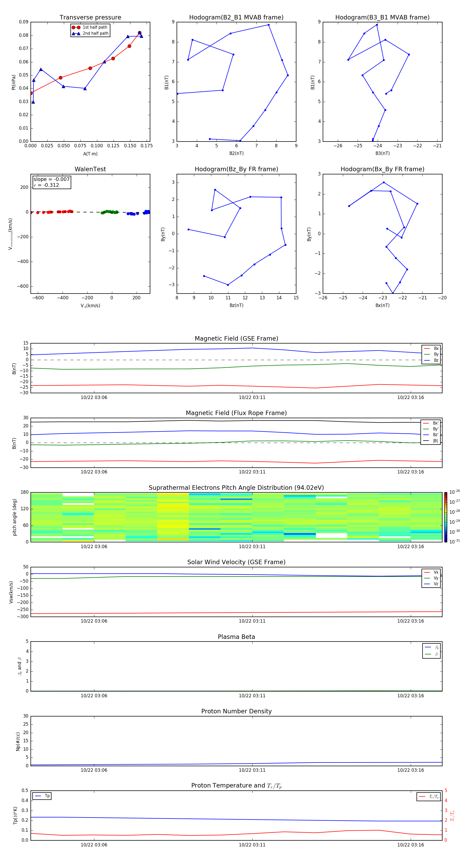Click the "V_A(km/s)" axis label under WalenTest
This screenshot has width=473, height=868.
(90, 306)
